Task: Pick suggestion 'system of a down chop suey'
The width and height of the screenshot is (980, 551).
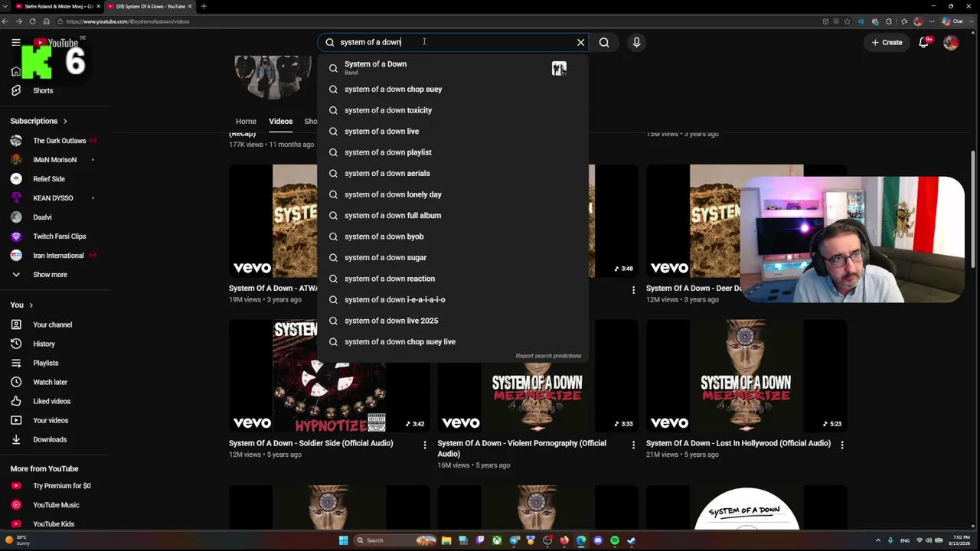Action: [x=453, y=90]
